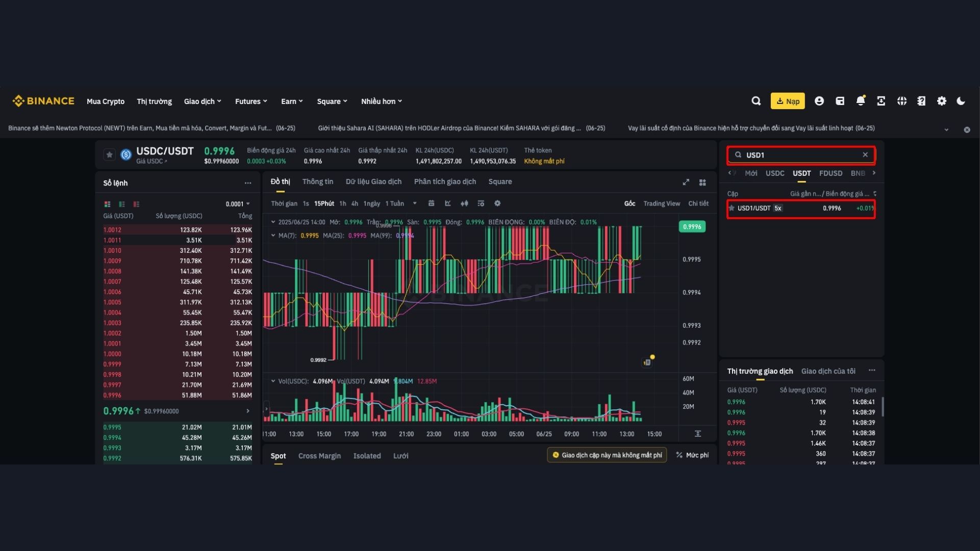This screenshot has height=551, width=980.
Task: Select the 15Phút time interval
Action: click(x=324, y=203)
